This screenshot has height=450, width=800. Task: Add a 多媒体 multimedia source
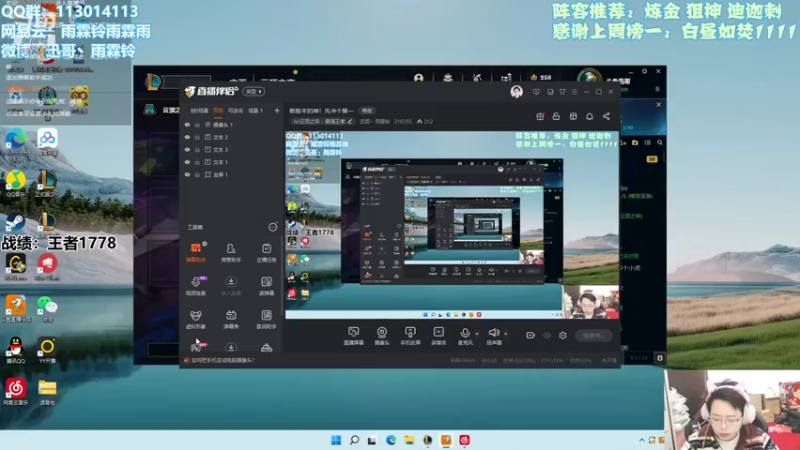pyautogui.click(x=438, y=336)
